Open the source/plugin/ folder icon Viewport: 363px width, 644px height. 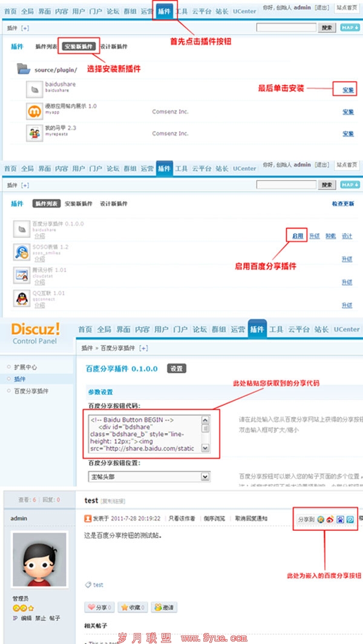[x=24, y=68]
